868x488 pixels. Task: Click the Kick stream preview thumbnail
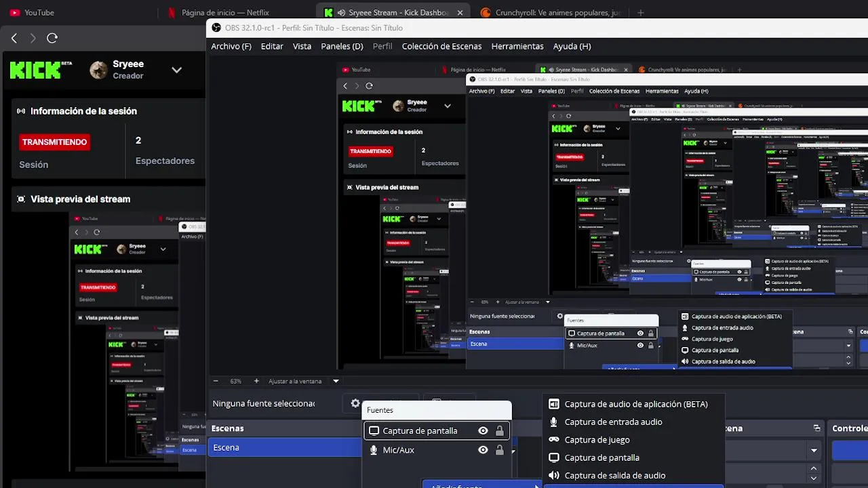(x=137, y=342)
